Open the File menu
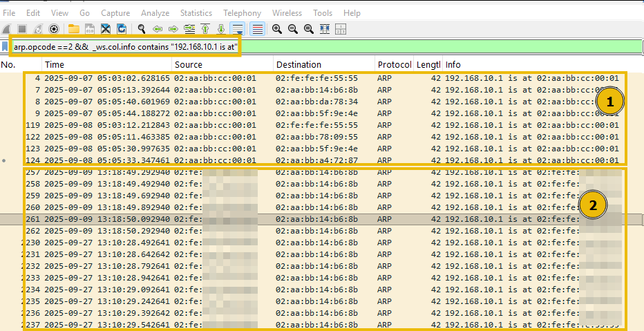This screenshot has height=331, width=644. click(9, 13)
